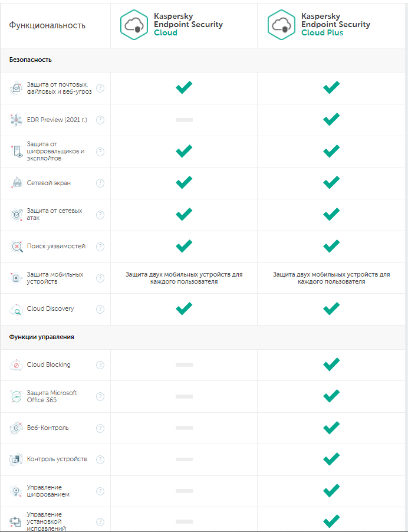
Task: Click the Сетевой экран firewall icon
Action: pyautogui.click(x=16, y=183)
